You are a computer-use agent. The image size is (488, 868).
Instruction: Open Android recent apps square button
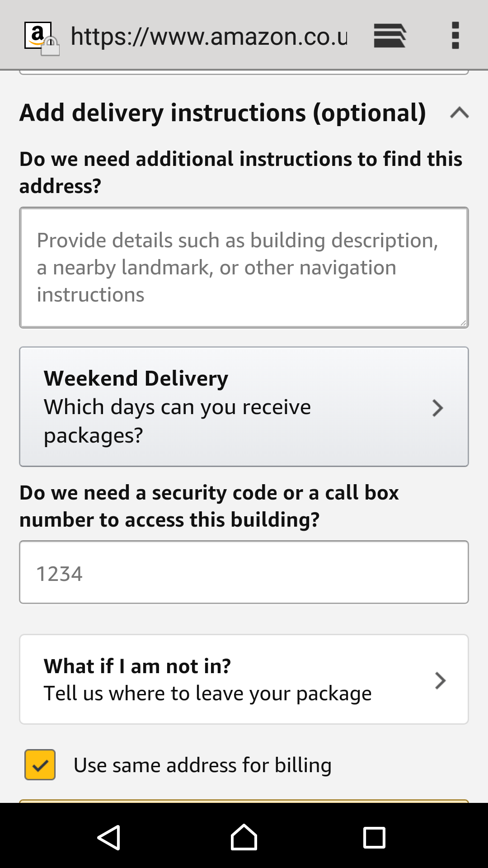tap(374, 838)
